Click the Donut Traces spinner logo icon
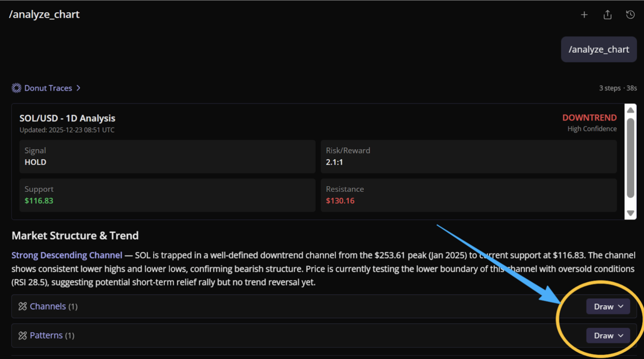The width and height of the screenshot is (644, 359). pyautogui.click(x=17, y=88)
